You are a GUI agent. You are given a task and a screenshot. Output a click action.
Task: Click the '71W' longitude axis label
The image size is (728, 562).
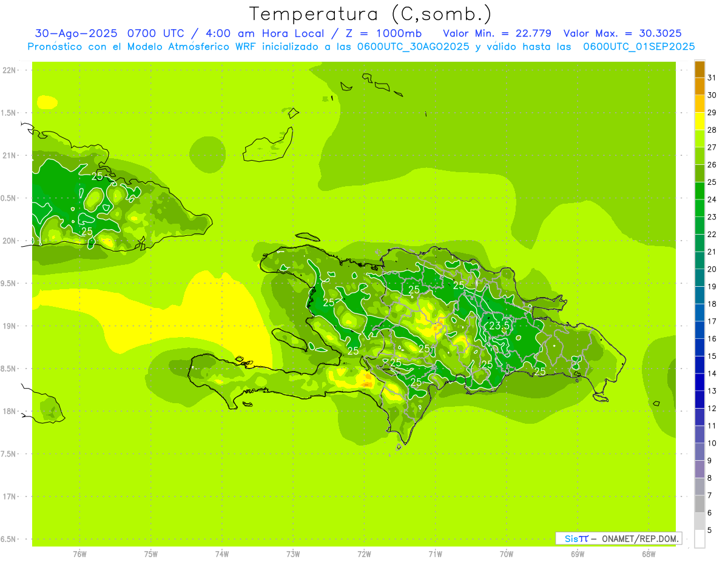click(435, 554)
